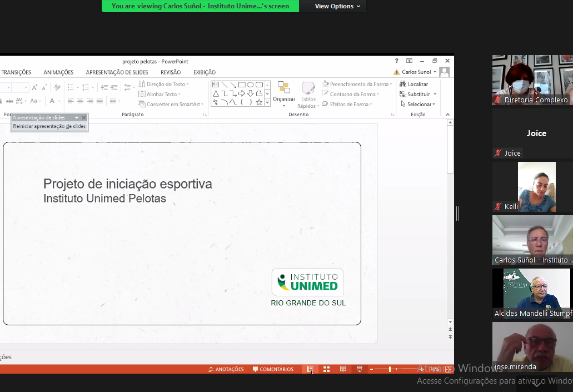
Task: Click the 70% zoom level
Action: coord(434,369)
